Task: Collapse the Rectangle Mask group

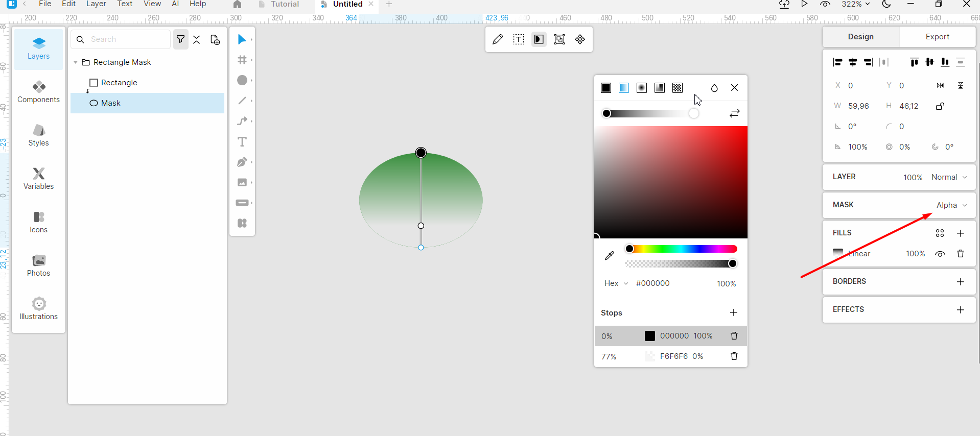Action: [x=76, y=62]
